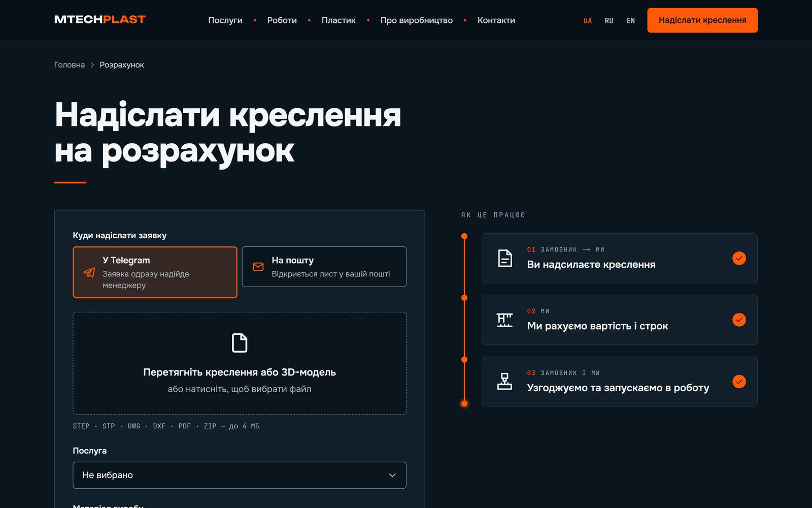Switch language to RU
This screenshot has width=812, height=508.
609,20
